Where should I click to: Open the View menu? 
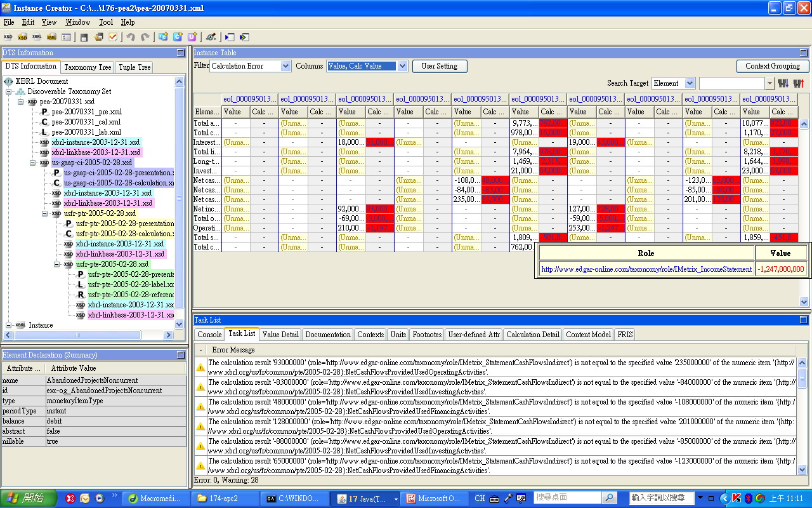[49, 22]
